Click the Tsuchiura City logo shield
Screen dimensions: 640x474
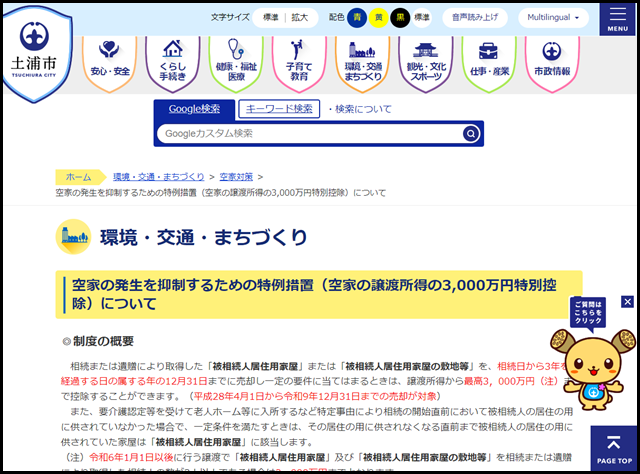[x=36, y=53]
